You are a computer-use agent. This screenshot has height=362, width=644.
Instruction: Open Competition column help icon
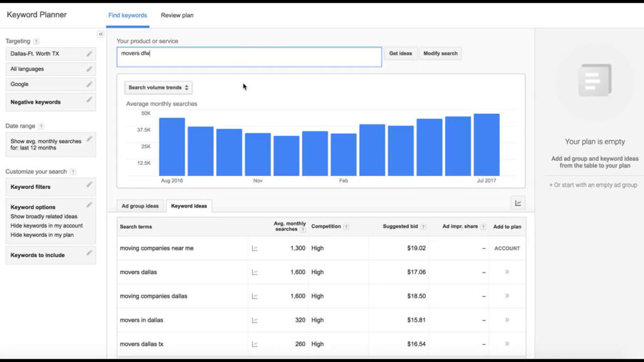pyautogui.click(x=347, y=226)
